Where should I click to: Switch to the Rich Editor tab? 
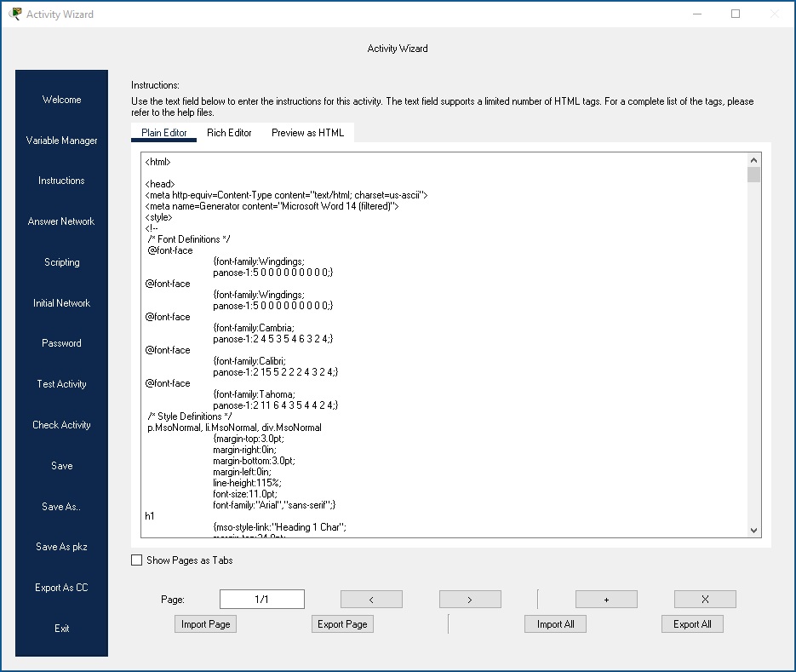pyautogui.click(x=229, y=133)
